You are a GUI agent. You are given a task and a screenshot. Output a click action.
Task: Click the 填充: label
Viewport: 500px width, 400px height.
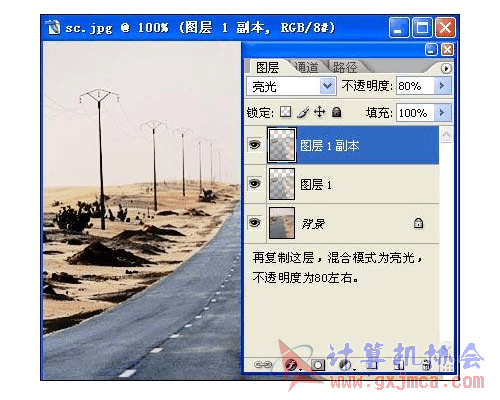point(379,112)
